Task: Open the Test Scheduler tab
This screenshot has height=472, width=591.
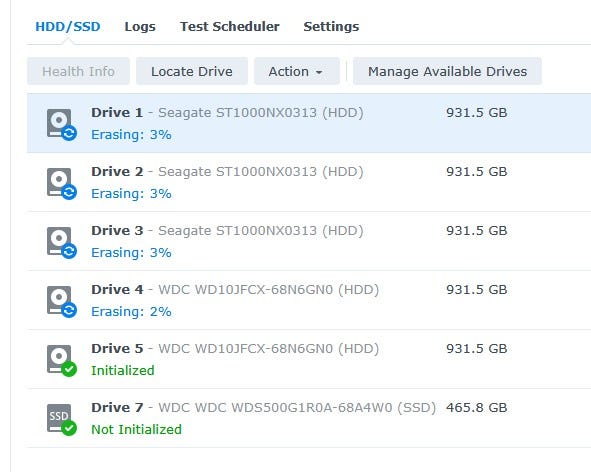Action: coord(230,26)
